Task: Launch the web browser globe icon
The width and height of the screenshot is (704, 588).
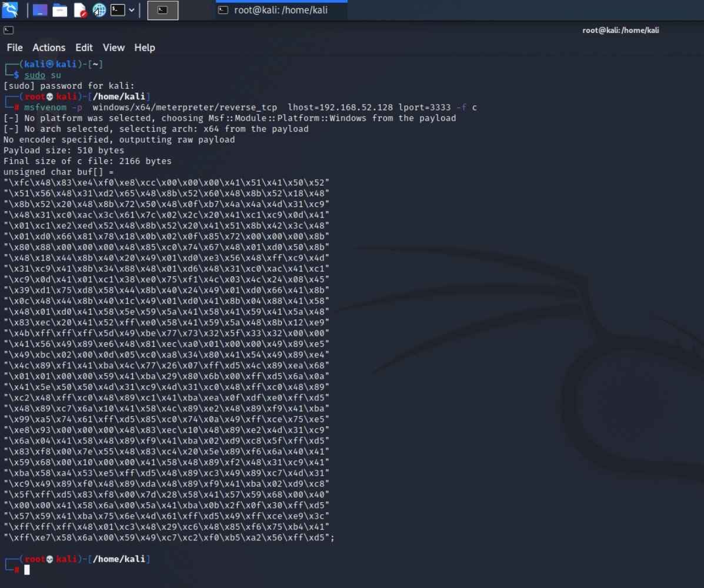Action: [x=99, y=10]
